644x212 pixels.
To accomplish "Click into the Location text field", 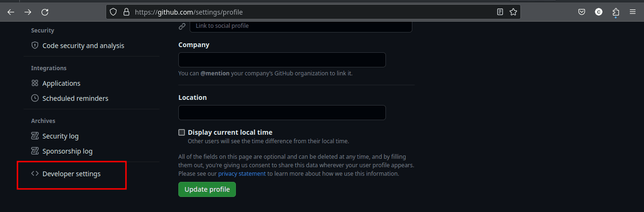I will [x=282, y=113].
